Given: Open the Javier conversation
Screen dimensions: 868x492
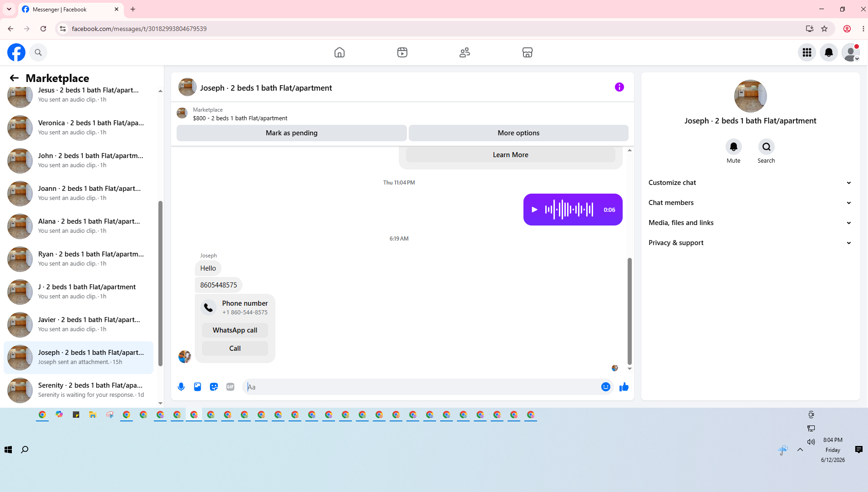Looking at the screenshot, I should point(79,324).
